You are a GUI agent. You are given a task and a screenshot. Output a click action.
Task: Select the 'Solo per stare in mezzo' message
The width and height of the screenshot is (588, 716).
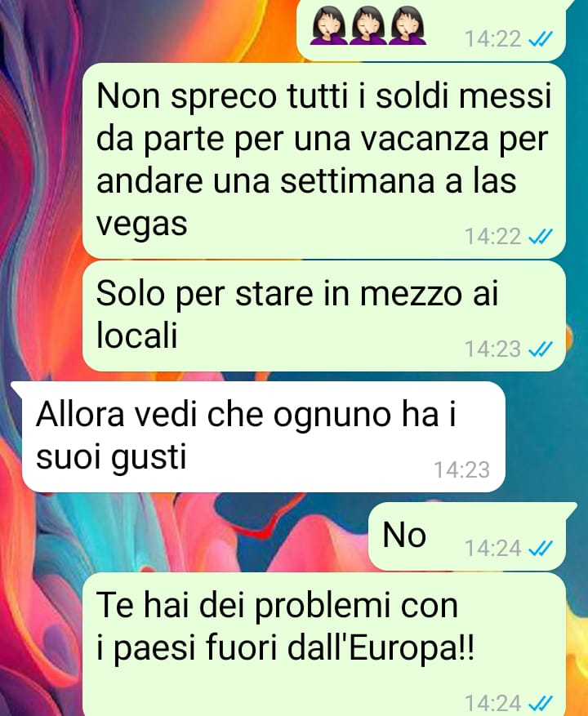tap(324, 316)
